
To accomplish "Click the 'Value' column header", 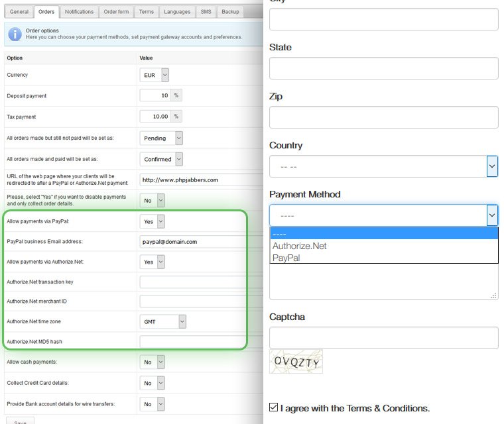I will [x=146, y=58].
